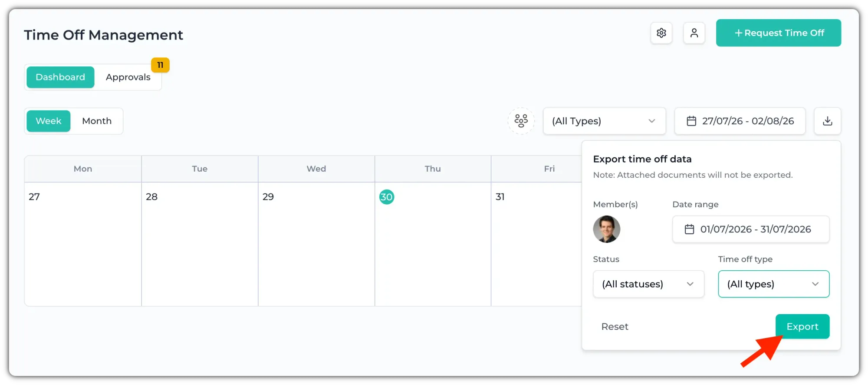Reset the export filters

point(615,326)
